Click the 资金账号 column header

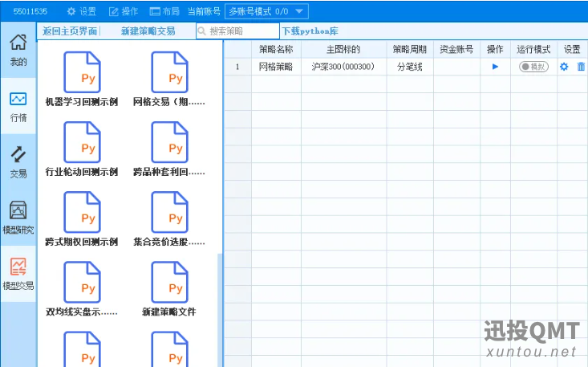[456, 49]
